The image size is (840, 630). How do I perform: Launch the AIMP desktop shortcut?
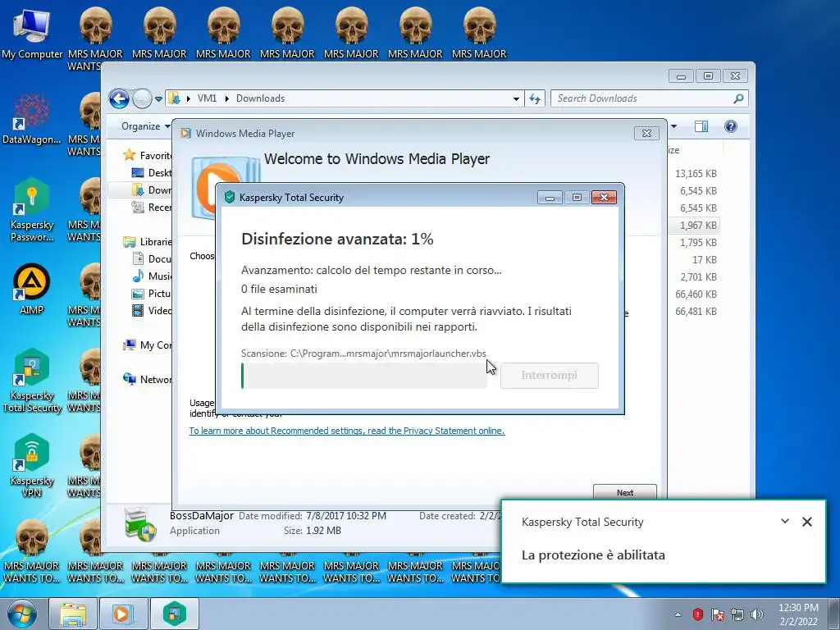(x=32, y=290)
